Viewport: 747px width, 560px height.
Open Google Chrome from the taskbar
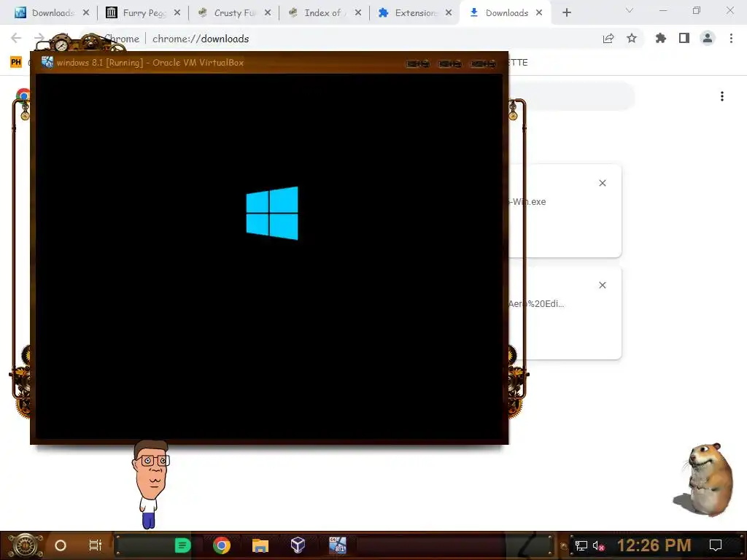pos(222,545)
